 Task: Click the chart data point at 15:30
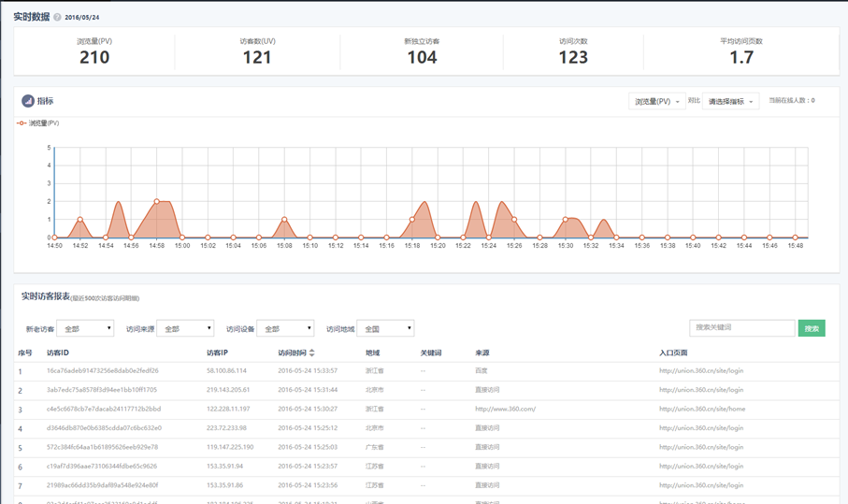[x=566, y=220]
